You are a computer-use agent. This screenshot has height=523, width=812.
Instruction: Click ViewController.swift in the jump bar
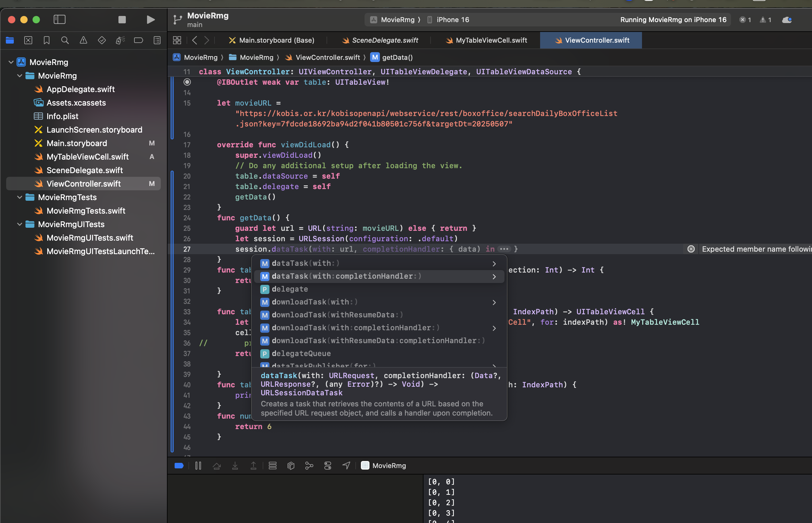pos(323,57)
